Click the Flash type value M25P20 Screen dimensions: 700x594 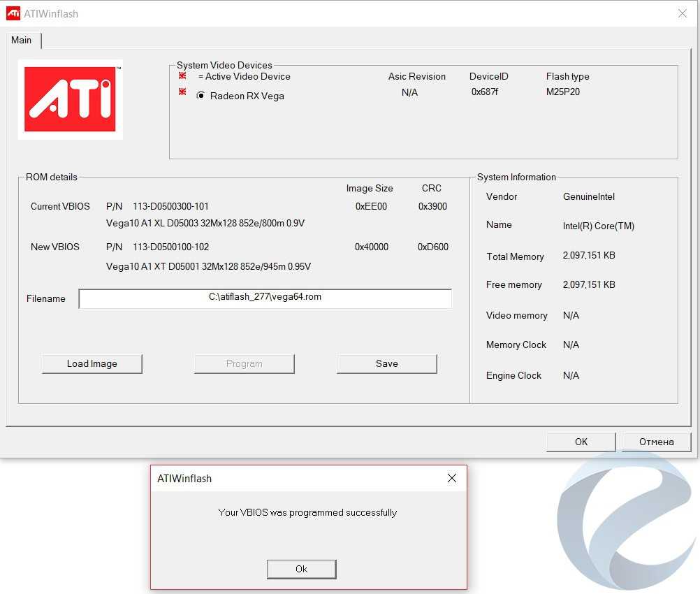563,92
